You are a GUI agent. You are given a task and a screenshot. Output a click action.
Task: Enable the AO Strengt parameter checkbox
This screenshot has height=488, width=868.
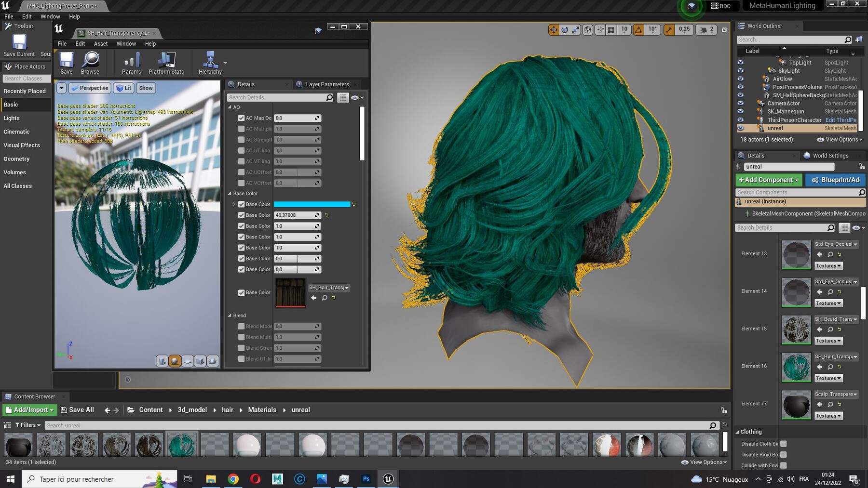click(x=242, y=140)
